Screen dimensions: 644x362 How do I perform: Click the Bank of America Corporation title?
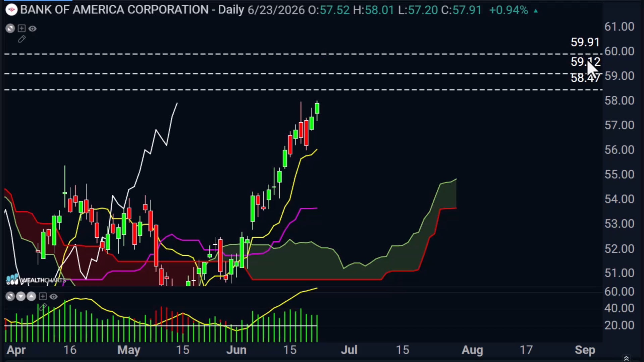[114, 10]
